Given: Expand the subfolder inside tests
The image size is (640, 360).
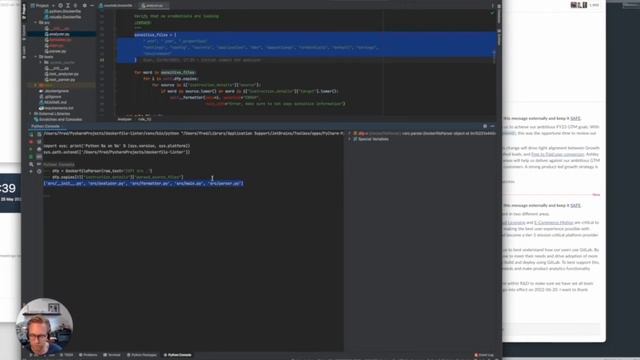Looking at the screenshot, I should click(x=41, y=63).
